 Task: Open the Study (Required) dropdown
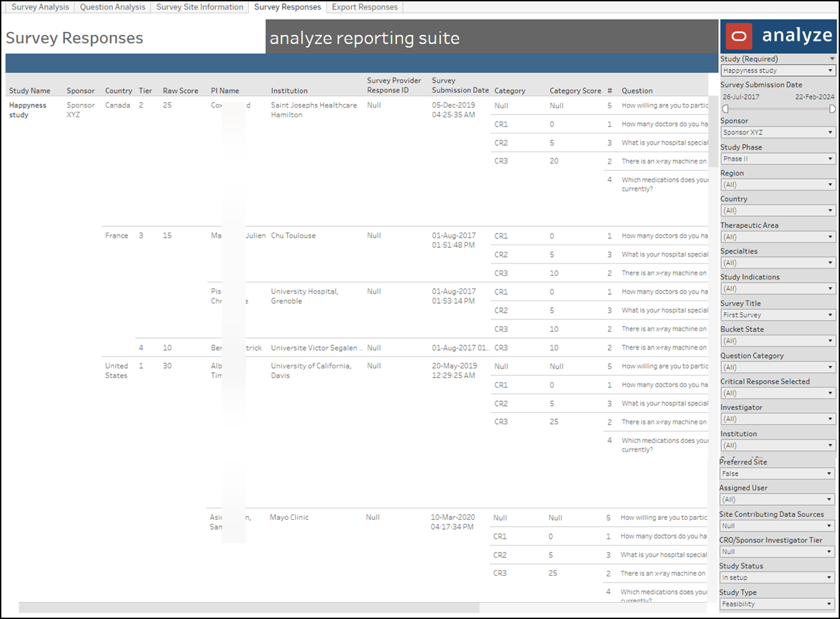(778, 71)
